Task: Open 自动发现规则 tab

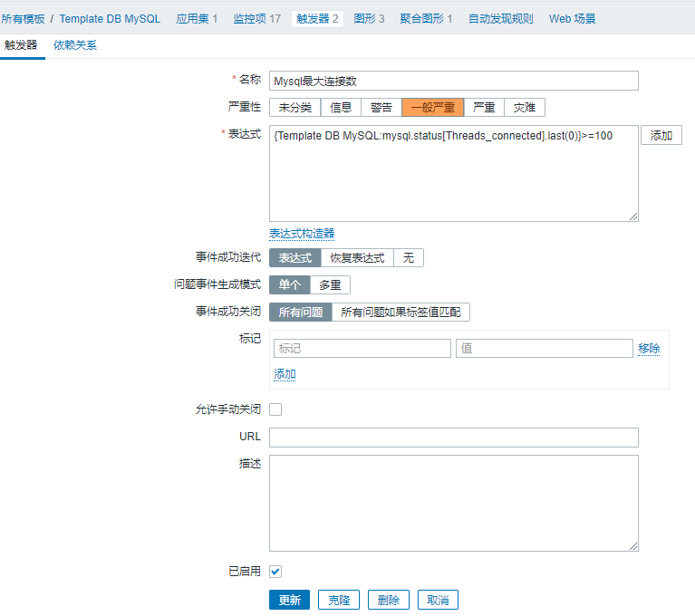Action: [x=501, y=19]
